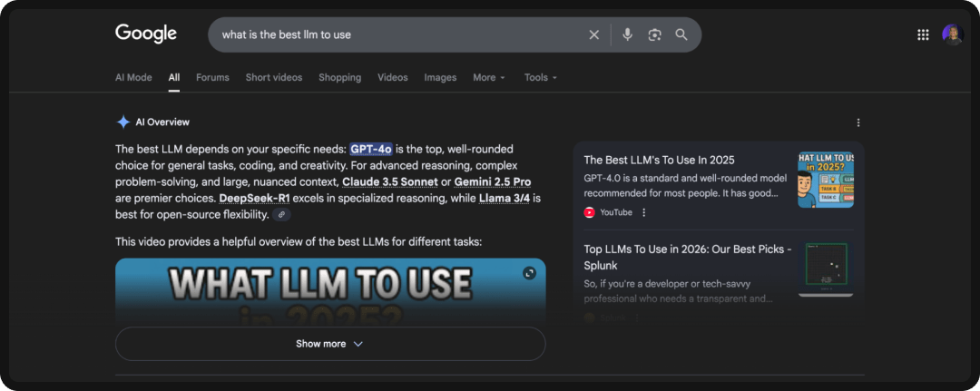
Task: Click the YouTube result thumbnail image
Action: (826, 180)
